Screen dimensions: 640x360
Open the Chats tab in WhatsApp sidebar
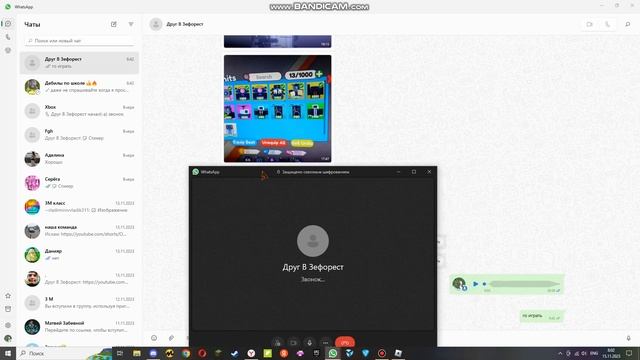click(x=8, y=24)
